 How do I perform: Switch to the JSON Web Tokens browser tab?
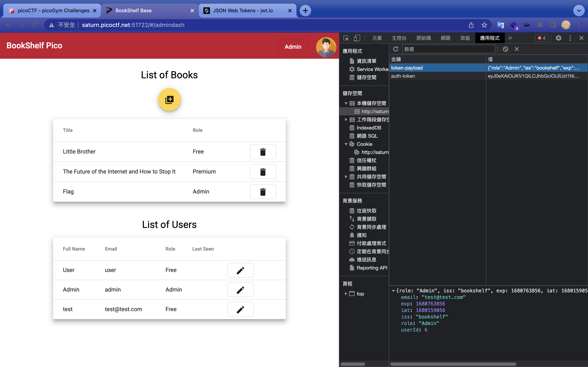click(243, 11)
